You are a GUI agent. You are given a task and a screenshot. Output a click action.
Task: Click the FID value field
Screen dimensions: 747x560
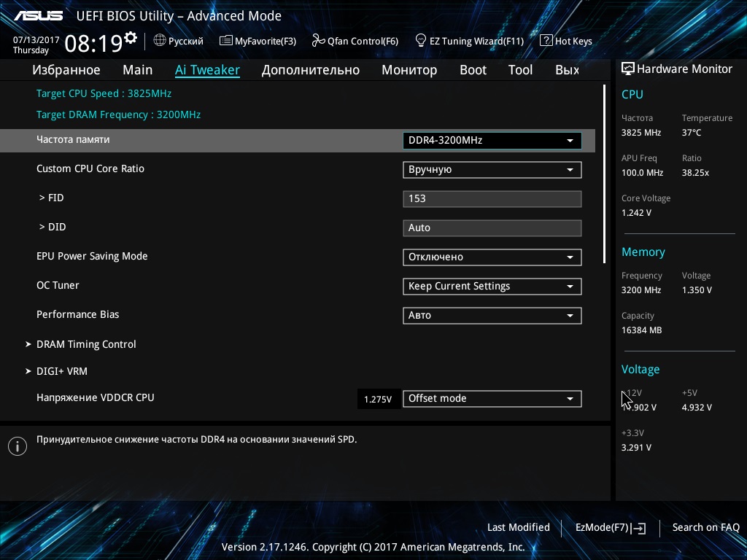[x=492, y=199]
